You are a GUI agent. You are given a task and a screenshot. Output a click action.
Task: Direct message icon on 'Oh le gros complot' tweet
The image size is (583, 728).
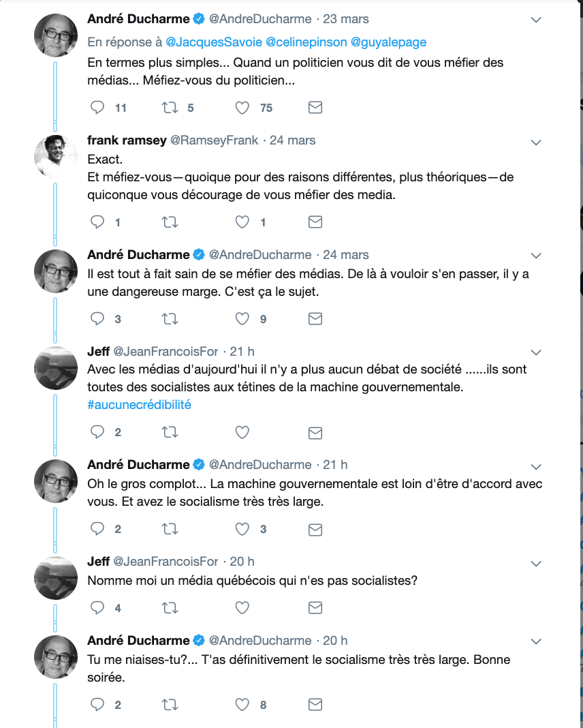[x=315, y=530]
